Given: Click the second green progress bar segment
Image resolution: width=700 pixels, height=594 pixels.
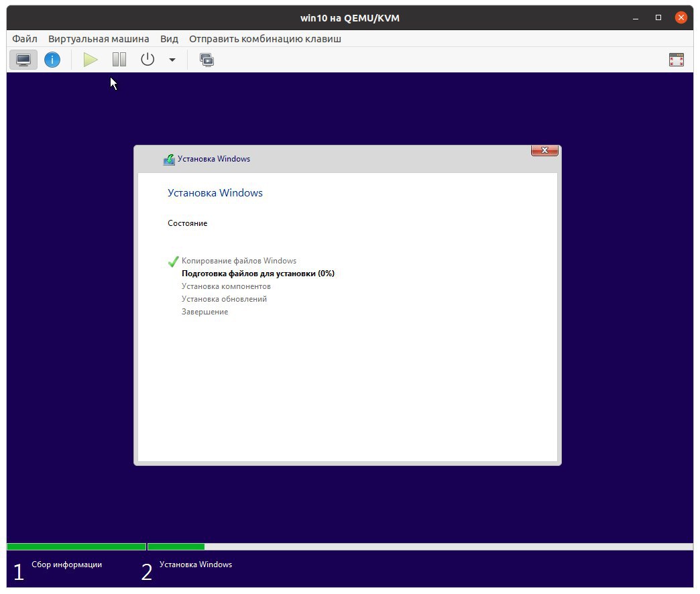Looking at the screenshot, I should pyautogui.click(x=176, y=546).
